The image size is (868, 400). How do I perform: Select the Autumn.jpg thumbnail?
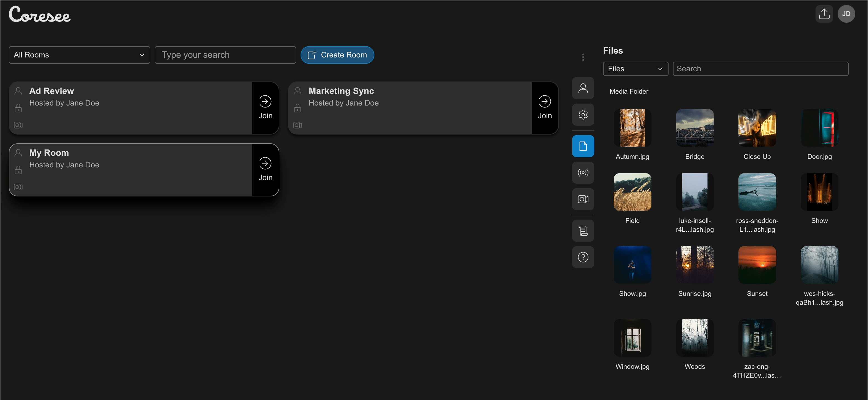click(632, 128)
